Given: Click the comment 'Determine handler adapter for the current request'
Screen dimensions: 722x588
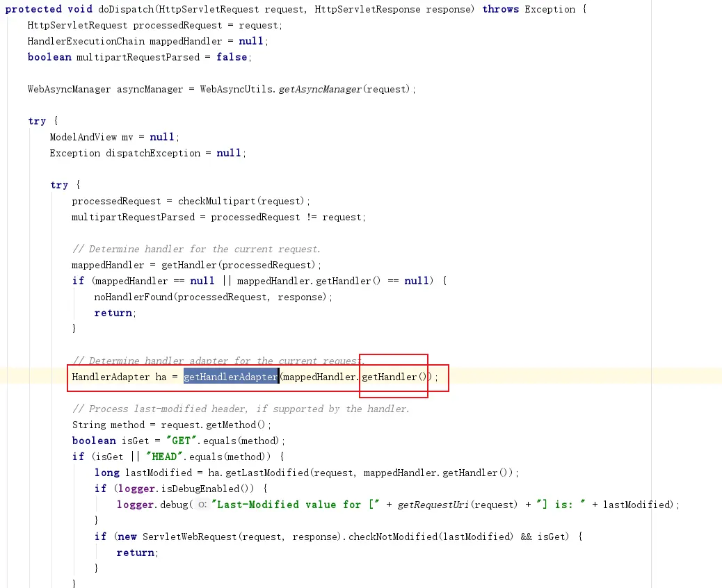Looking at the screenshot, I should (x=218, y=361).
